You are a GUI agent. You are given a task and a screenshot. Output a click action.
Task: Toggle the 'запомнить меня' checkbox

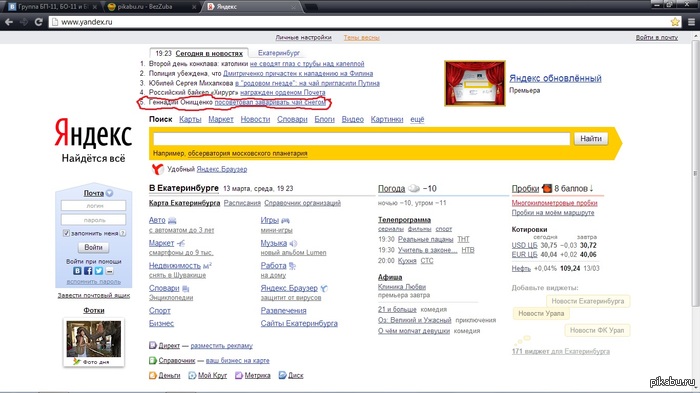[66, 233]
